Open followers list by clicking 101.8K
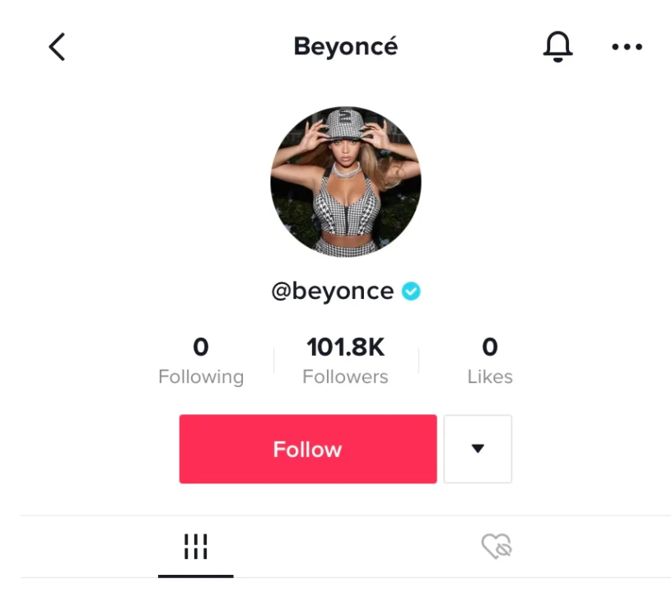 [x=345, y=348]
